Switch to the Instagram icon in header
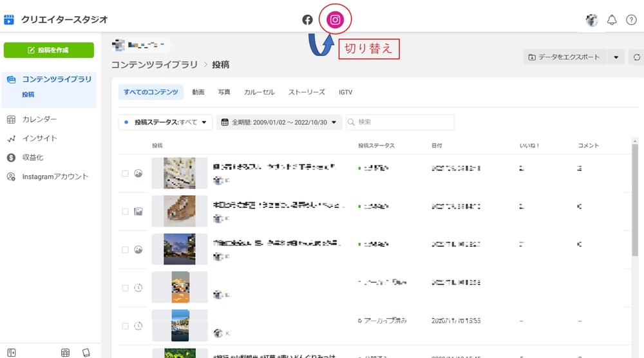The image size is (644, 358). [x=335, y=20]
